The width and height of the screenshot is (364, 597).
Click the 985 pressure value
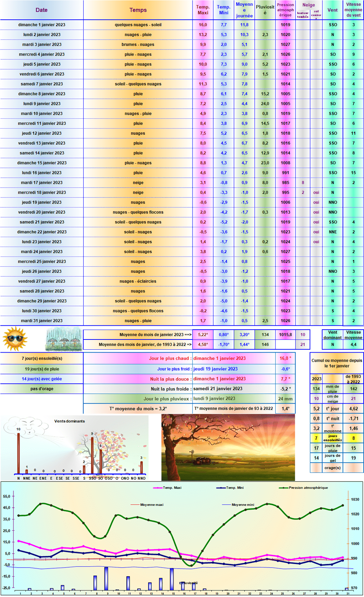[x=285, y=182]
